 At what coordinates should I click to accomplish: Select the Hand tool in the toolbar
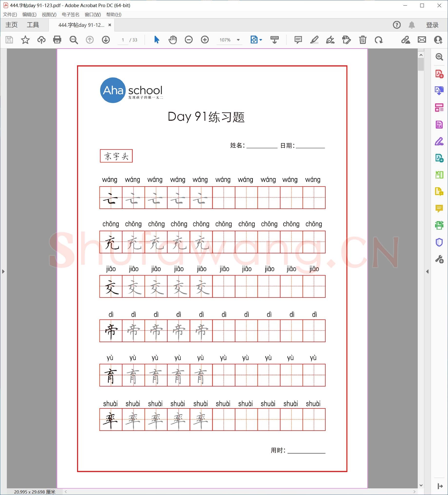coord(173,40)
